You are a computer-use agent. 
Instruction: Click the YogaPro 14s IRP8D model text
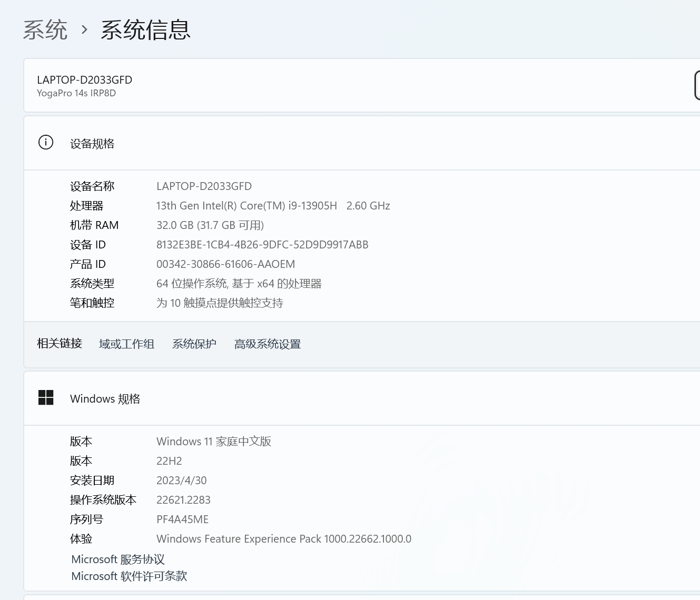76,93
